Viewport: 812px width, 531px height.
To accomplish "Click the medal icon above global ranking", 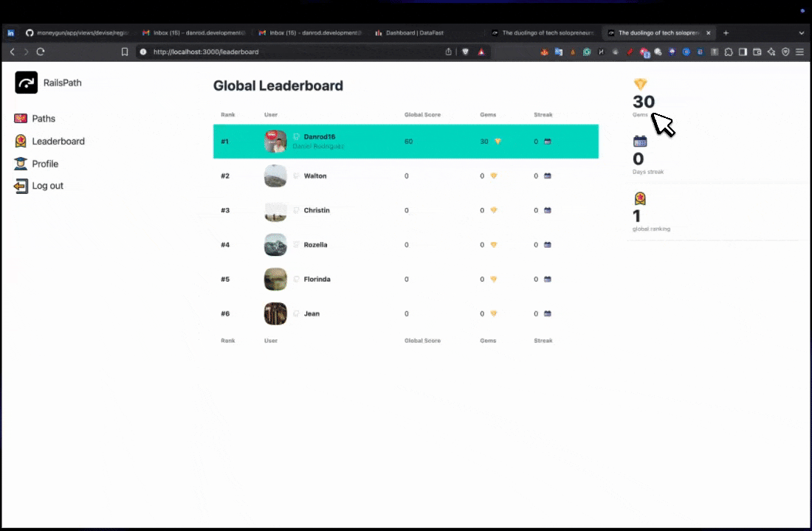I will (x=640, y=198).
